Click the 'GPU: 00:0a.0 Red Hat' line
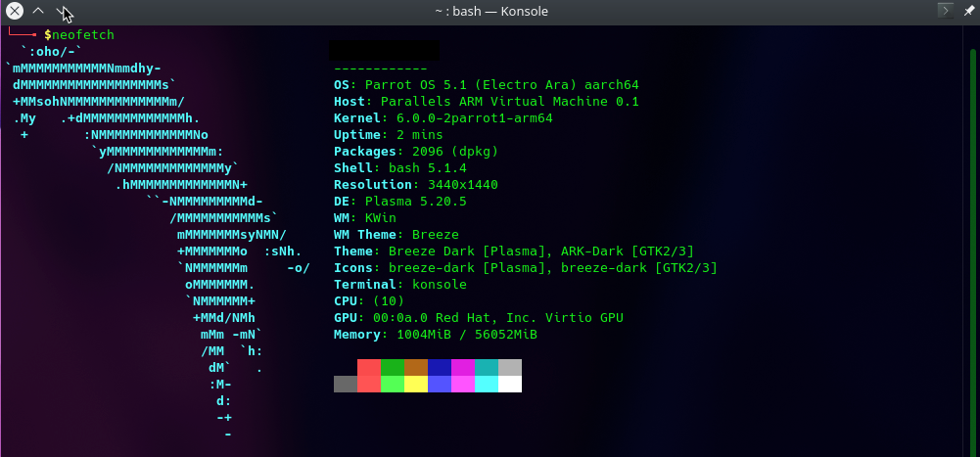The width and height of the screenshot is (980, 457). 478,318
